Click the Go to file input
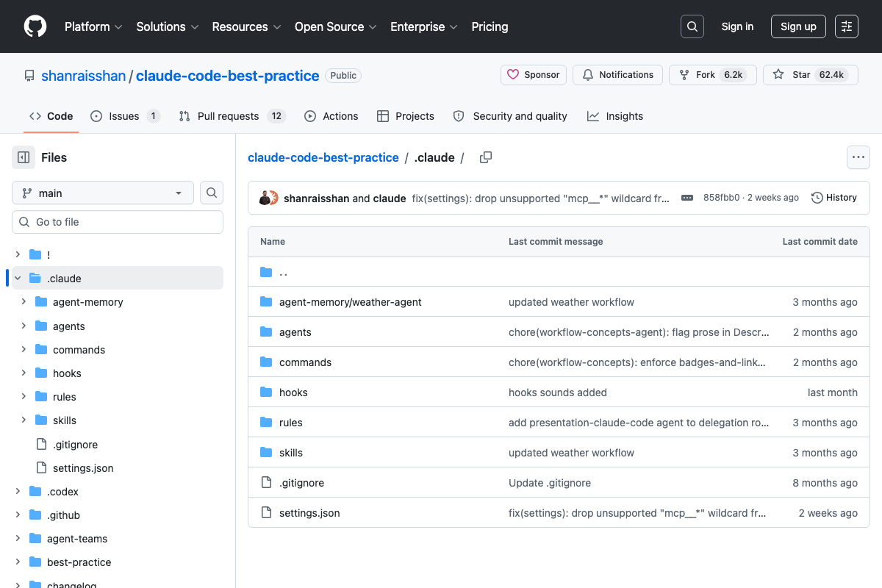The width and height of the screenshot is (882, 588). pos(118,222)
